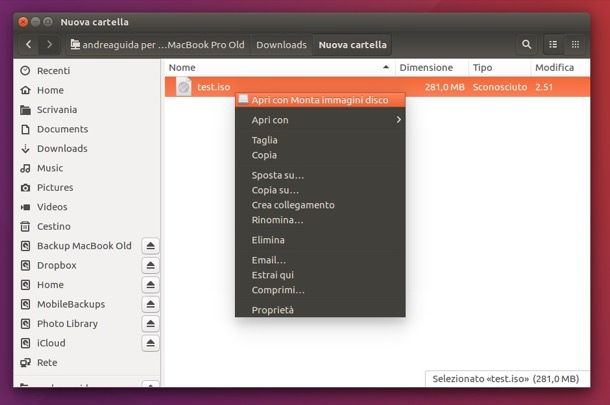610x405 pixels.
Task: Go forward with right arrow button
Action: (x=50, y=45)
